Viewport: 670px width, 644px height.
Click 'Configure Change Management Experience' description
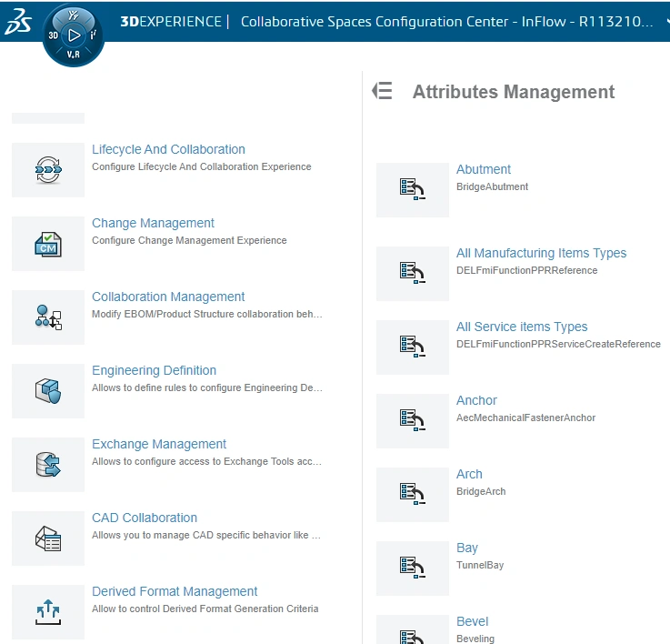(189, 240)
